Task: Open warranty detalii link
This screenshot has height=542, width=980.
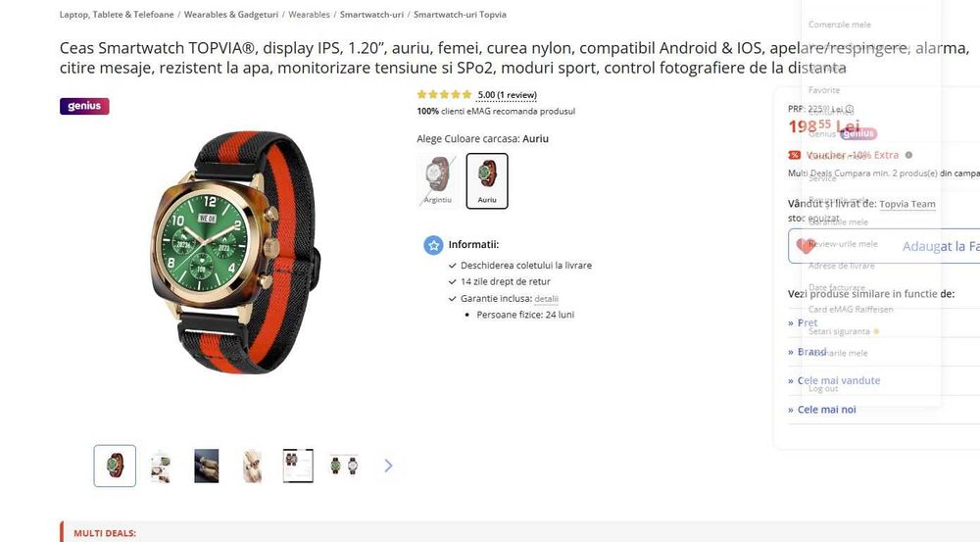Action: (546, 299)
